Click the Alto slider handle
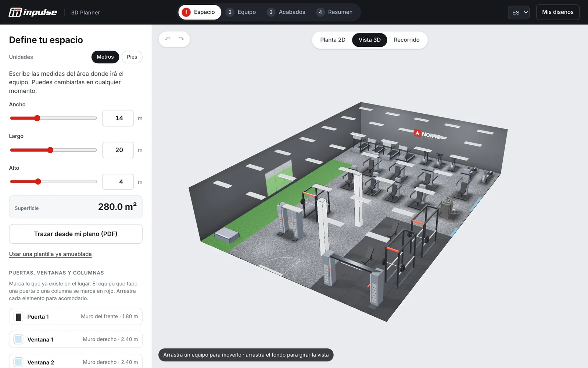This screenshot has height=368, width=588. (x=38, y=182)
